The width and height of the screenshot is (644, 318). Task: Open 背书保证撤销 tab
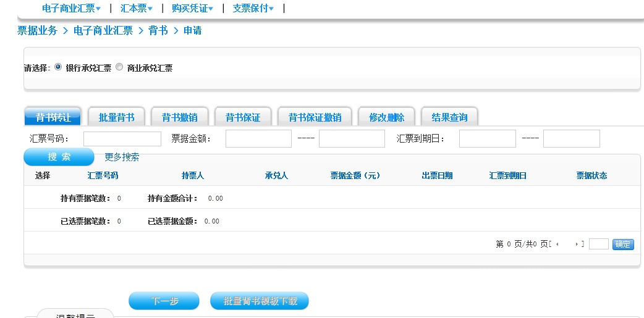(x=315, y=117)
